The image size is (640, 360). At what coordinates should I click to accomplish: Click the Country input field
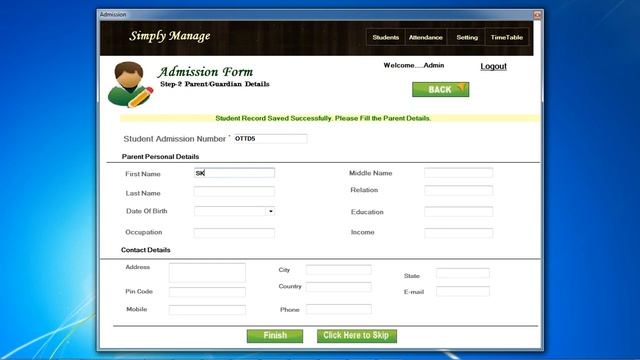(x=339, y=287)
